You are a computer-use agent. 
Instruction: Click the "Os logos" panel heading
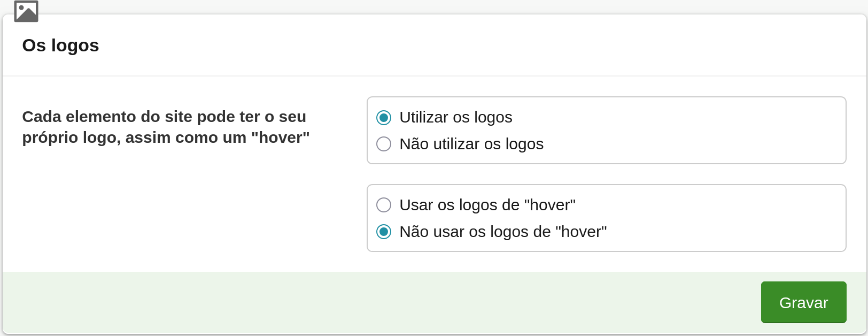(60, 45)
